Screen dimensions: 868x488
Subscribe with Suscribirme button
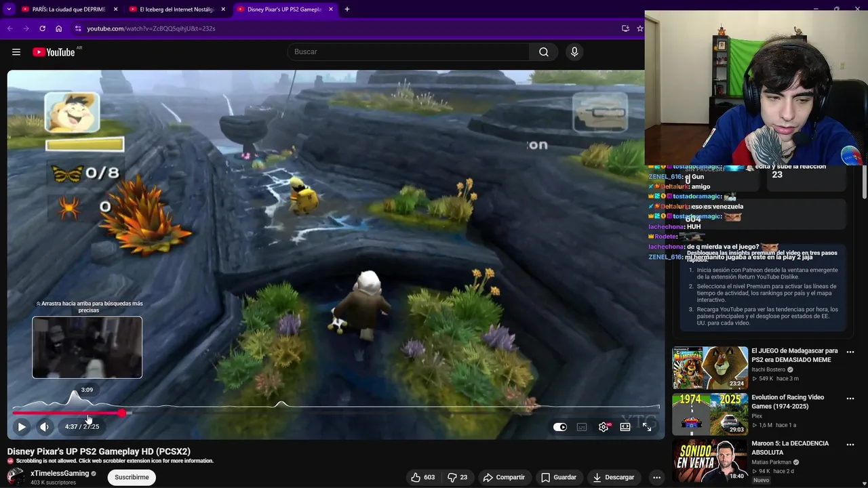(x=132, y=477)
